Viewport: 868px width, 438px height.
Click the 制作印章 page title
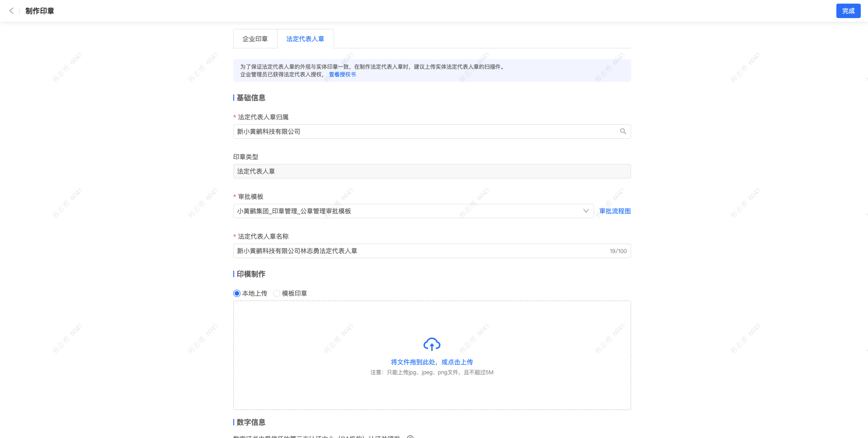pos(40,11)
